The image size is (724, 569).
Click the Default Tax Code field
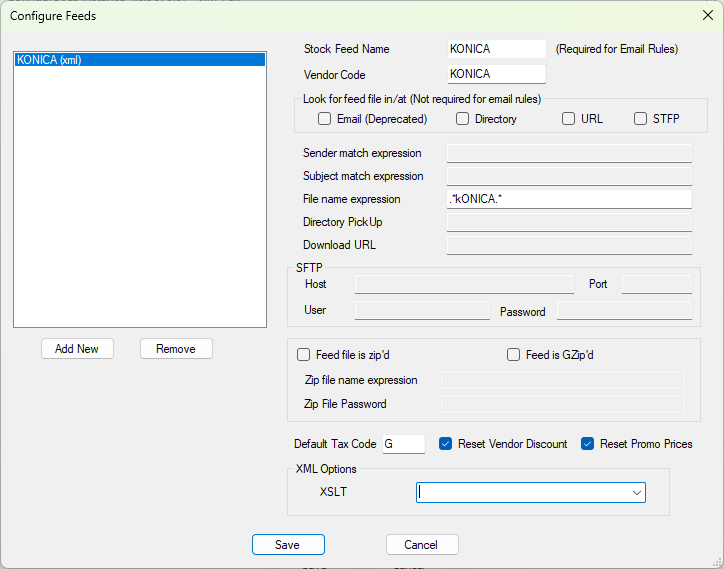pyautogui.click(x=404, y=444)
